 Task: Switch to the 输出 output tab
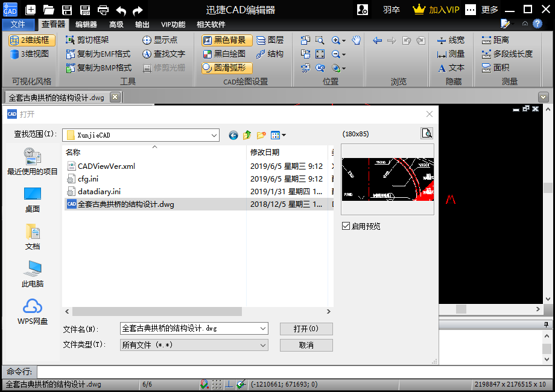pyautogui.click(x=142, y=24)
